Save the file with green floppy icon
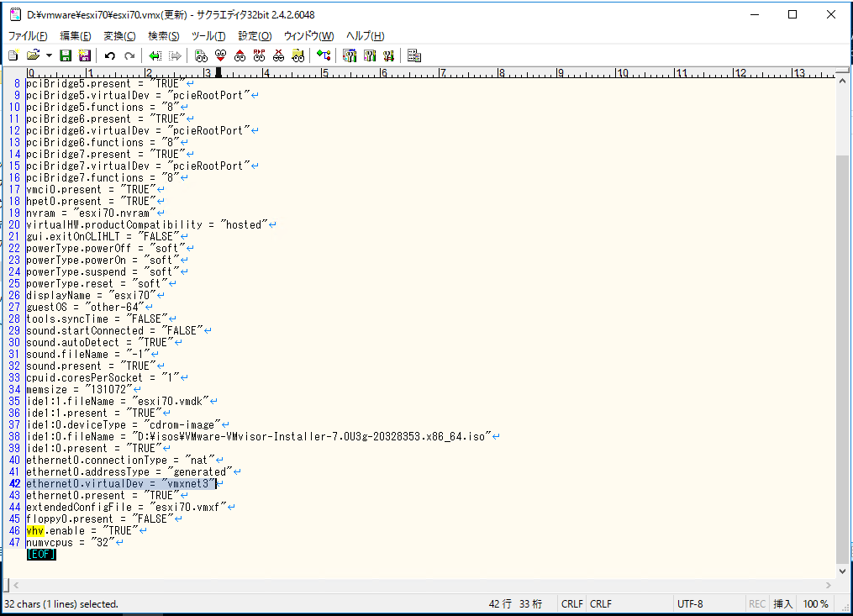 pos(66,55)
